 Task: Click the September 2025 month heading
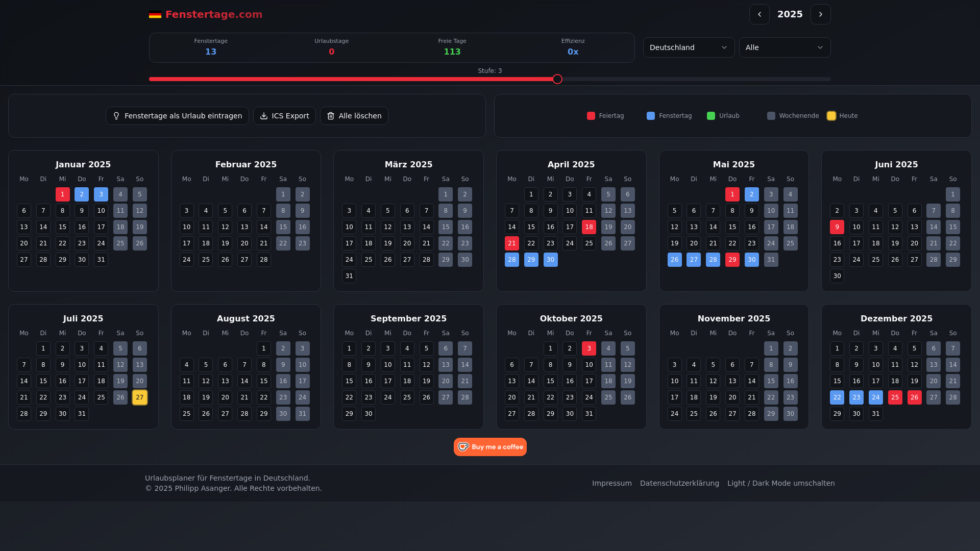(x=408, y=318)
